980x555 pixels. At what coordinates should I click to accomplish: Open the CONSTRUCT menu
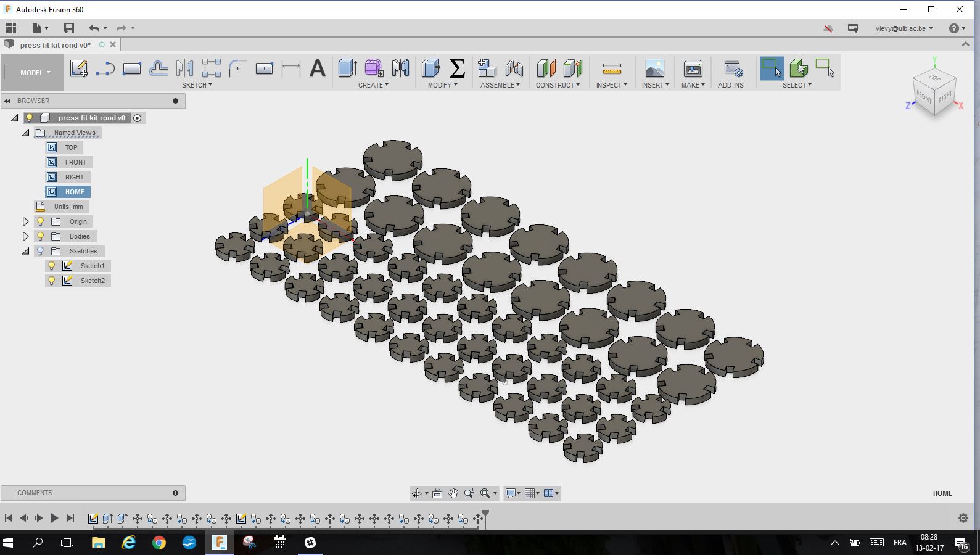[x=558, y=85]
